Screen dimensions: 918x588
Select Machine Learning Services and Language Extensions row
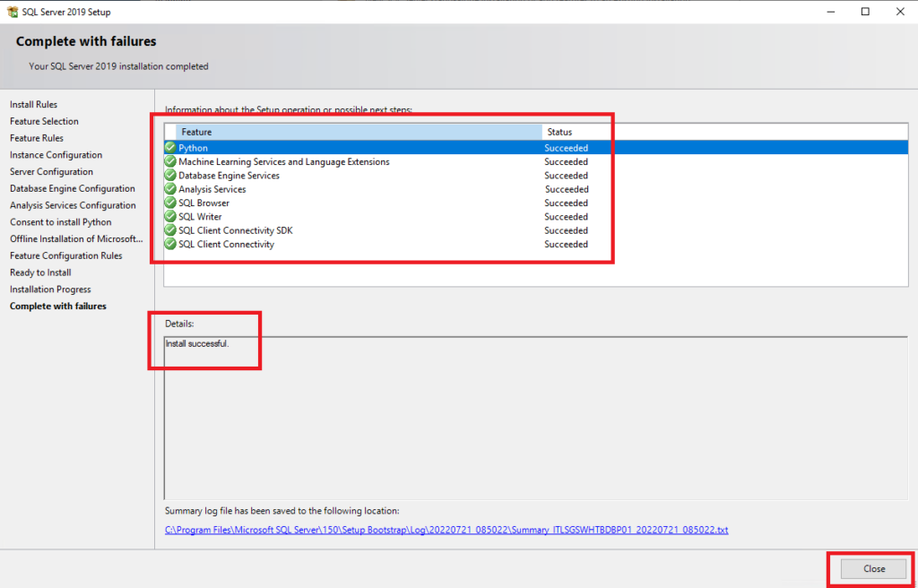pyautogui.click(x=536, y=161)
